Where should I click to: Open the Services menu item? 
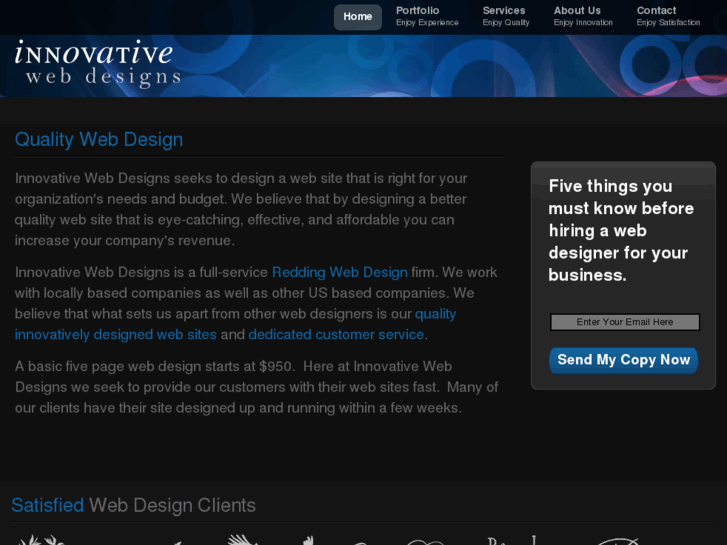(x=506, y=16)
